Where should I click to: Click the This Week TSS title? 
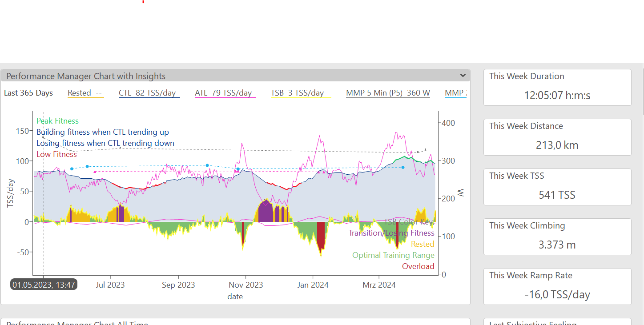(x=517, y=176)
